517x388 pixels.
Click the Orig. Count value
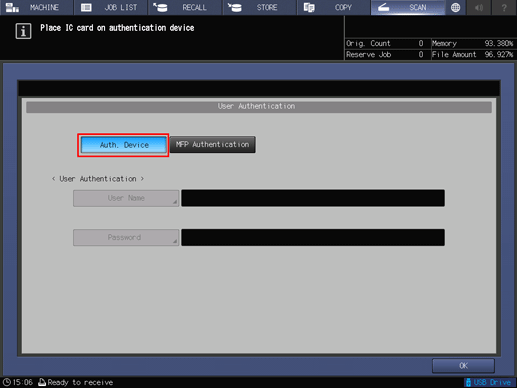(421, 43)
